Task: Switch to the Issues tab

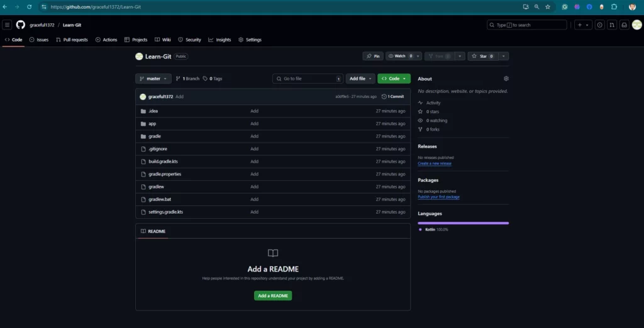Action: 39,40
